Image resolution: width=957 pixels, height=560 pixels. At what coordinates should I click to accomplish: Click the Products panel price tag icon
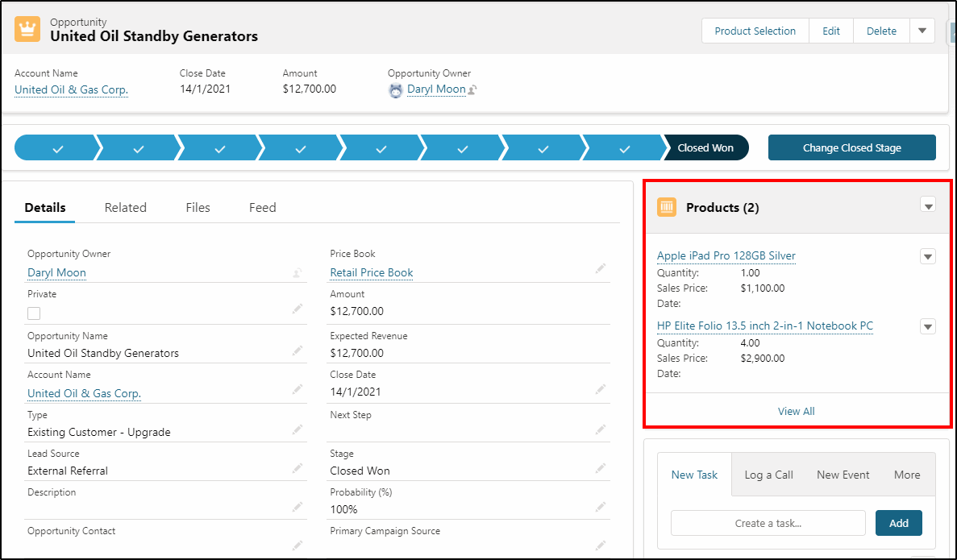click(x=667, y=206)
